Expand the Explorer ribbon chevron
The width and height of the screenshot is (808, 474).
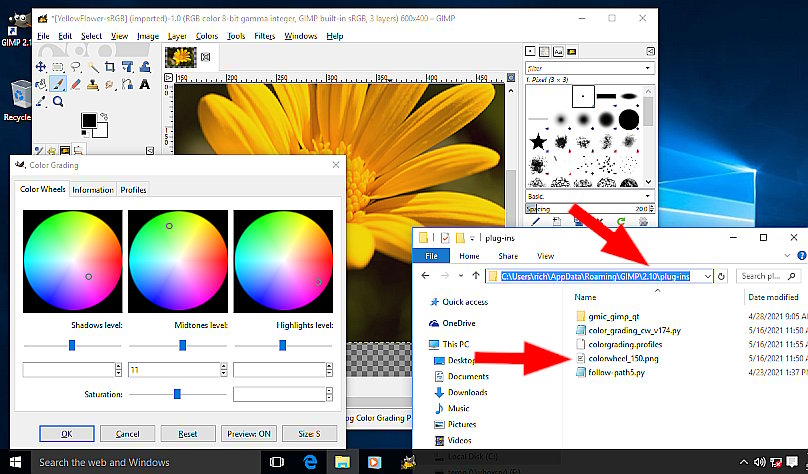[787, 256]
